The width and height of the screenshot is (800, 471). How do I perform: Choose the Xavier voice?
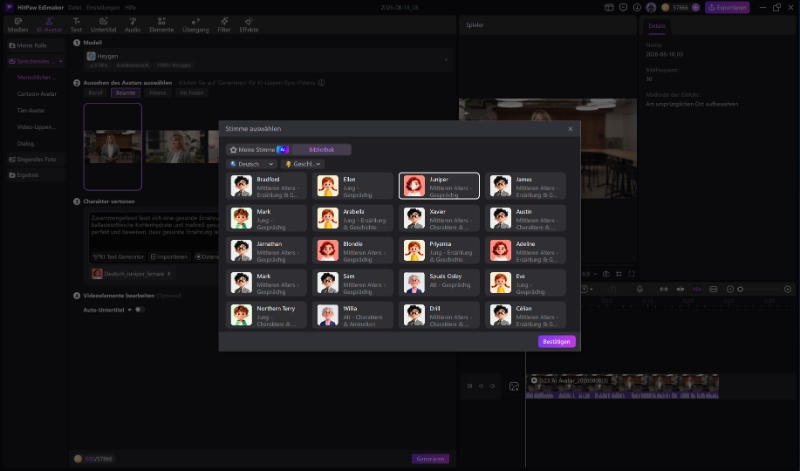(439, 218)
